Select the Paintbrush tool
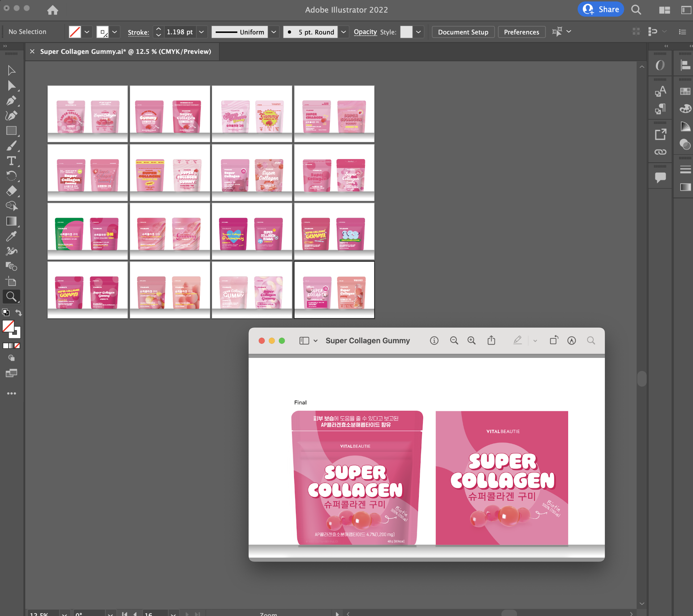Image resolution: width=693 pixels, height=616 pixels. [x=11, y=146]
